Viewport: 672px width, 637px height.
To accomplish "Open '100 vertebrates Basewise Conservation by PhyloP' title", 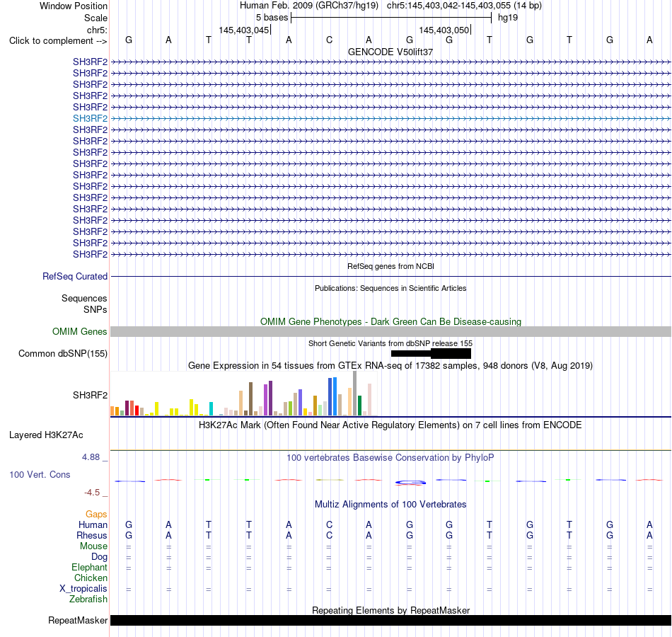I will tap(390, 458).
